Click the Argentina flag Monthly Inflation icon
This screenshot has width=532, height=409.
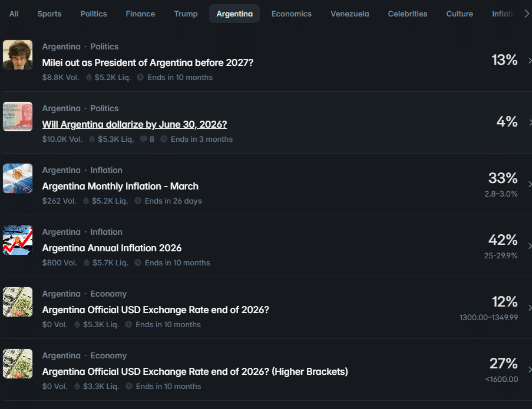click(18, 178)
